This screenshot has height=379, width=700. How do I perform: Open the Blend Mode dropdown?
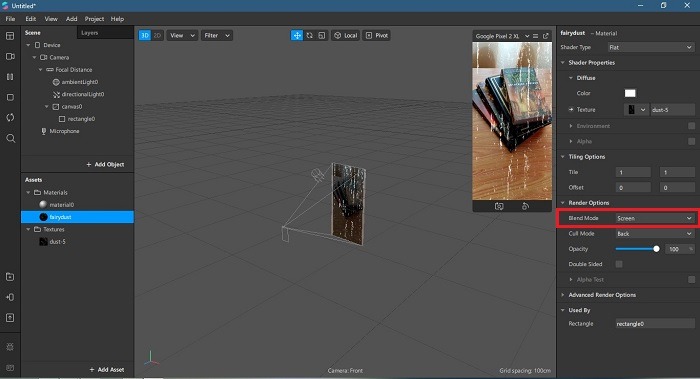[x=654, y=218]
